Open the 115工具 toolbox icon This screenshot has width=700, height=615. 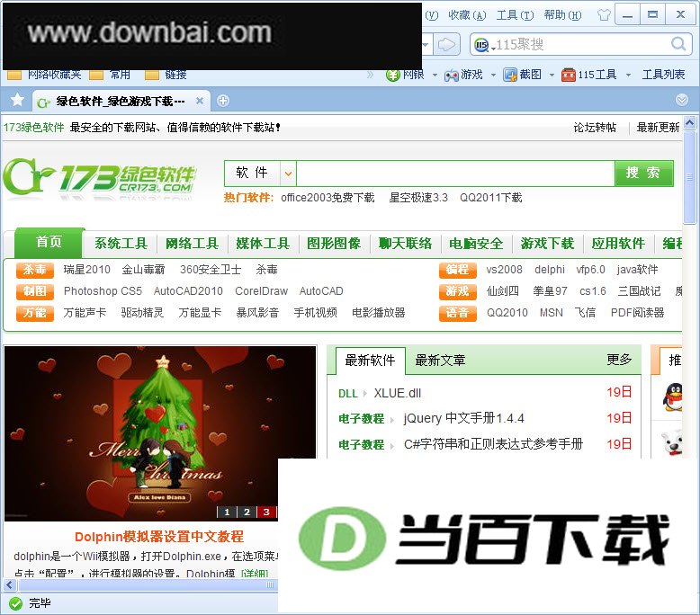[569, 75]
